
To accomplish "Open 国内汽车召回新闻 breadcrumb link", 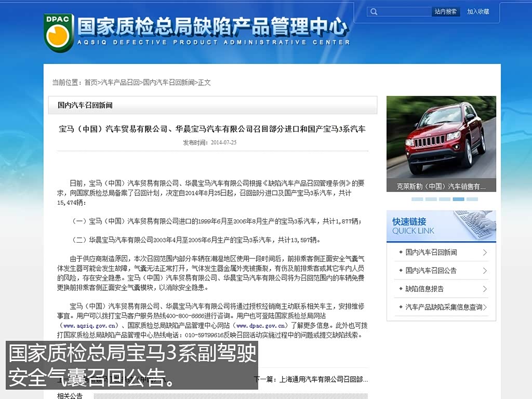I will click(x=169, y=82).
